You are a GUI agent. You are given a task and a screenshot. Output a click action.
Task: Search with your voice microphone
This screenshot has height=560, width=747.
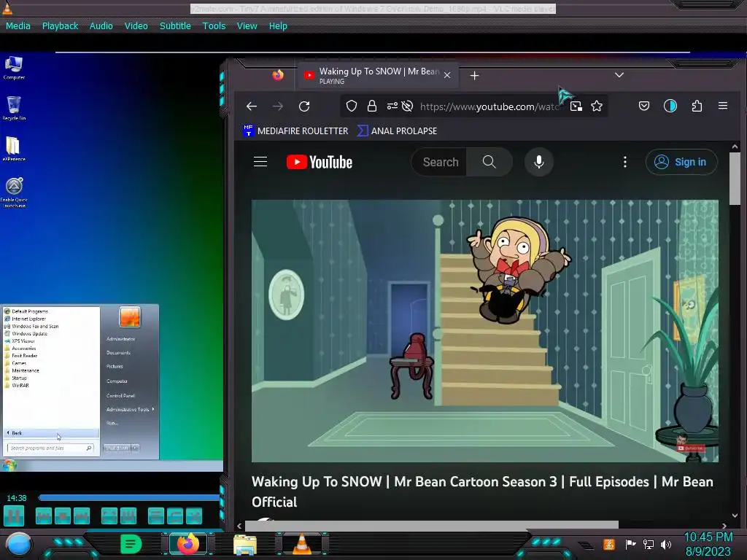pos(539,162)
